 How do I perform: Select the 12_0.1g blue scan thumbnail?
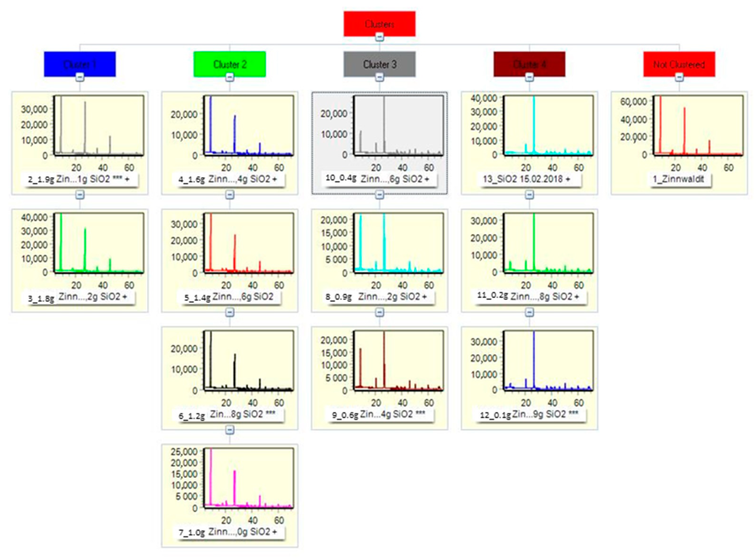click(548, 361)
